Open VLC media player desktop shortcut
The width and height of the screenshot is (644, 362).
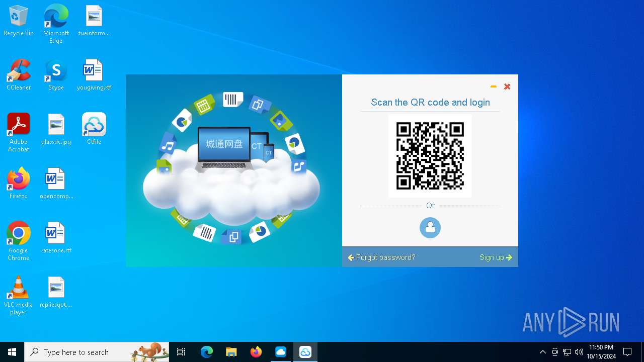click(x=19, y=296)
